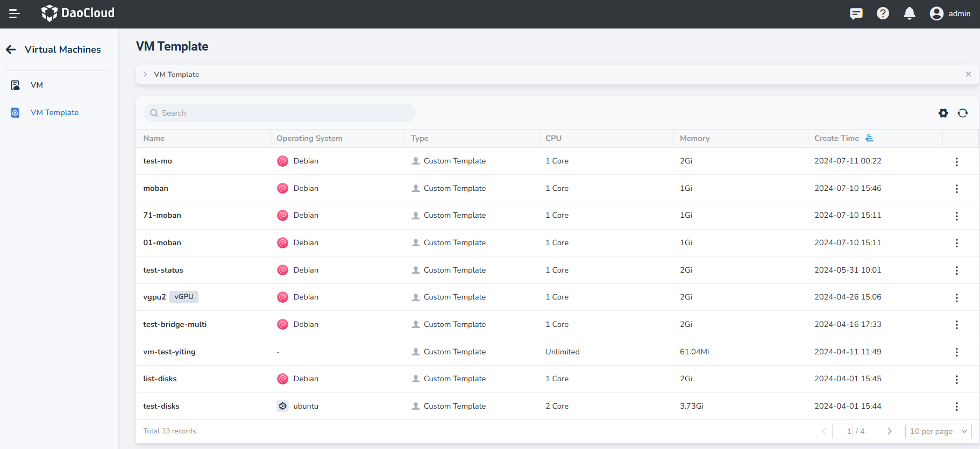980x449 pixels.
Task: Open actions menu for list-disks
Action: pyautogui.click(x=956, y=380)
